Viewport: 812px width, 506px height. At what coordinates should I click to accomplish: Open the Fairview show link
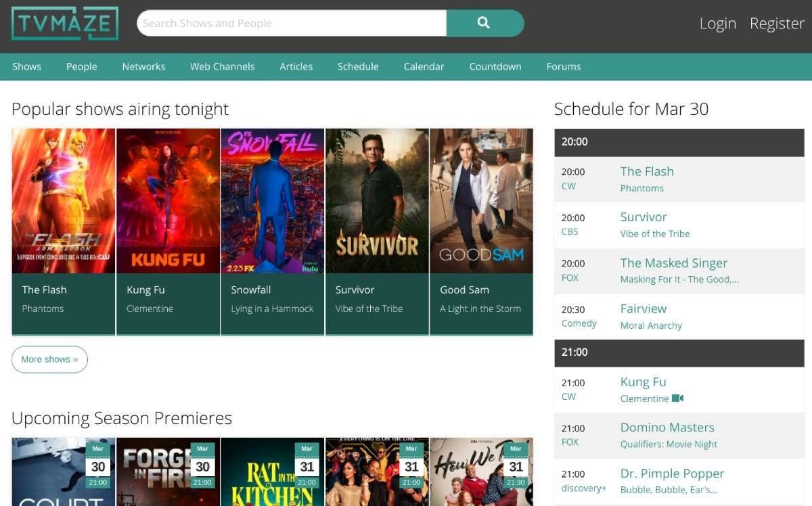click(x=644, y=308)
